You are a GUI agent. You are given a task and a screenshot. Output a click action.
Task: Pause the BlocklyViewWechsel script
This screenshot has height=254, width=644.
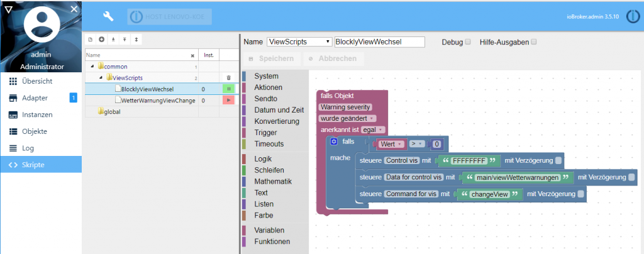coord(228,89)
